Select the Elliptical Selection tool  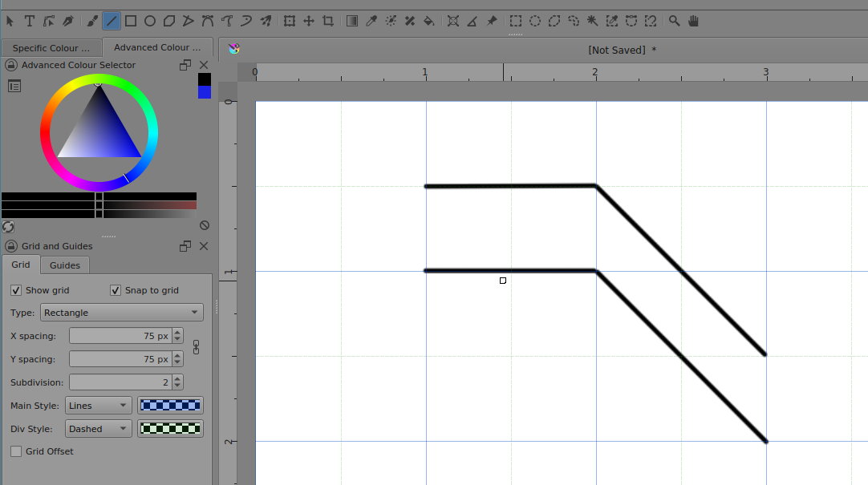coord(535,21)
